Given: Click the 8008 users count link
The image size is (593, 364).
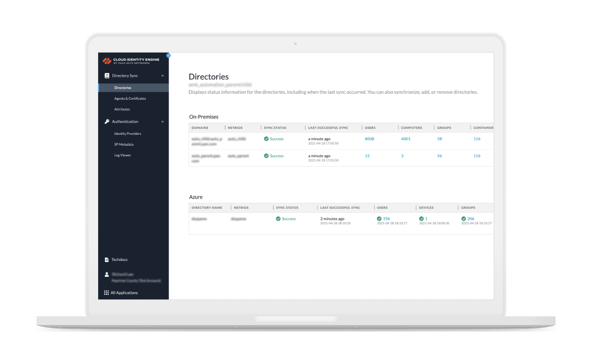Looking at the screenshot, I should [x=369, y=139].
